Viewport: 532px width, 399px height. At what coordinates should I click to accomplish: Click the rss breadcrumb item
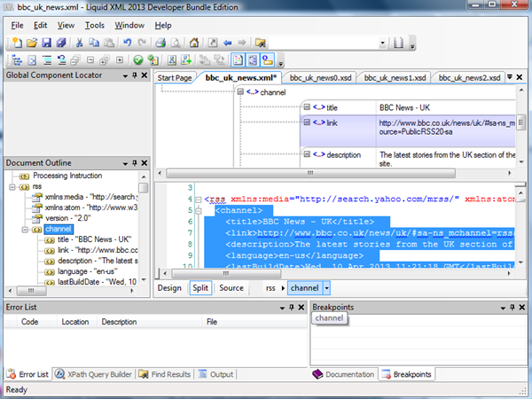270,288
